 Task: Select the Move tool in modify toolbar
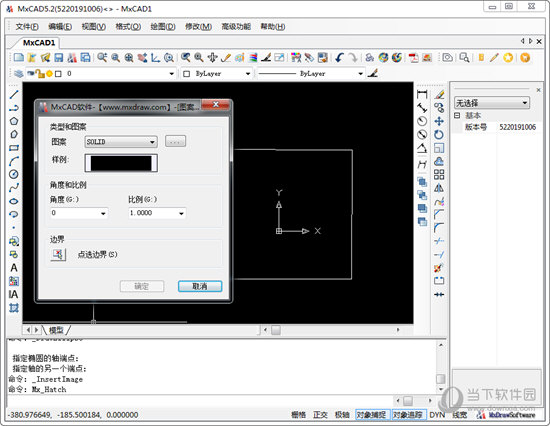click(439, 121)
